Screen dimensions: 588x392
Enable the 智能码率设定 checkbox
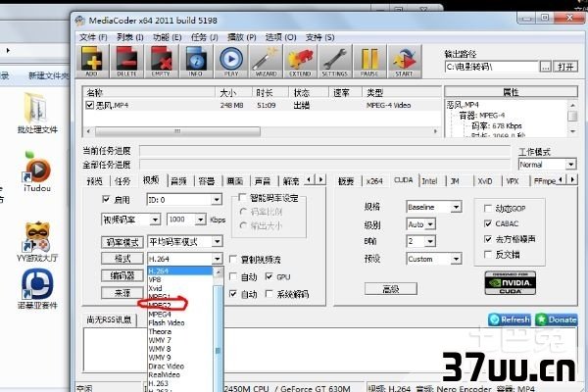point(242,197)
